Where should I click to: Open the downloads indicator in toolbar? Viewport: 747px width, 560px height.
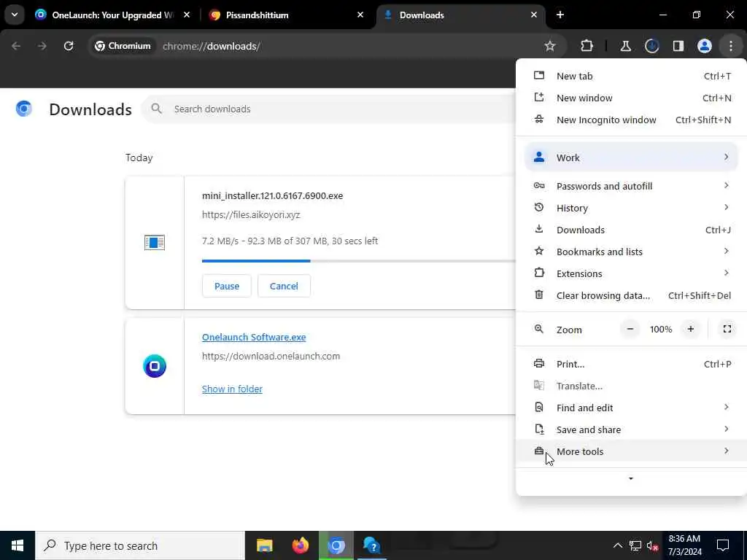click(x=651, y=46)
